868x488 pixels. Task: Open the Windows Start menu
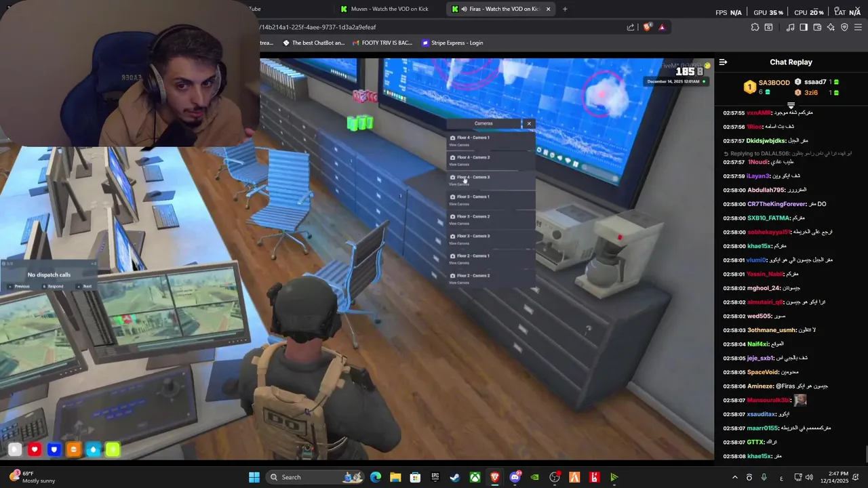coord(254,477)
